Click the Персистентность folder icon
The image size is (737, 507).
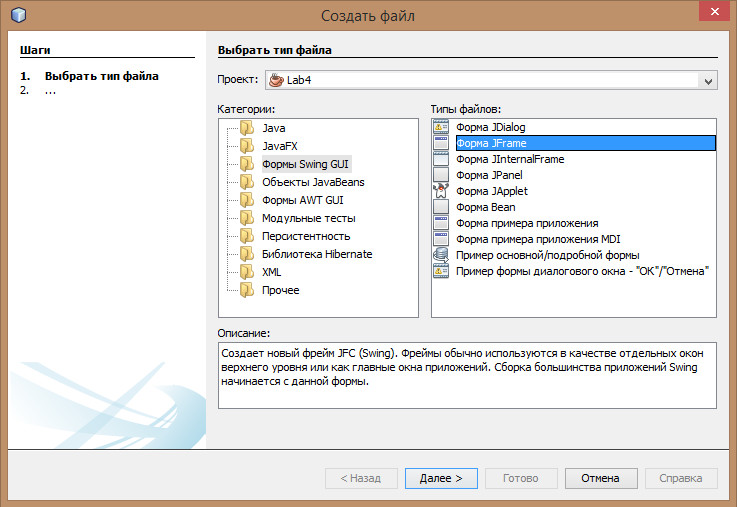tap(247, 236)
